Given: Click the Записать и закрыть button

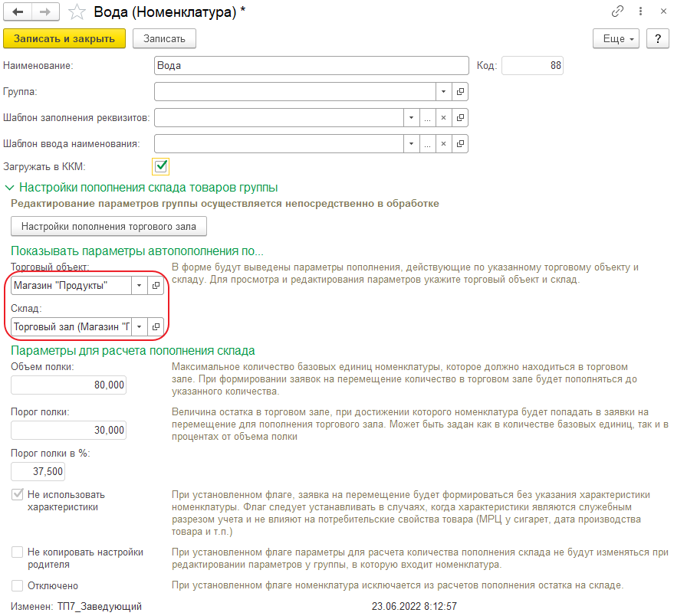Looking at the screenshot, I should (x=64, y=38).
